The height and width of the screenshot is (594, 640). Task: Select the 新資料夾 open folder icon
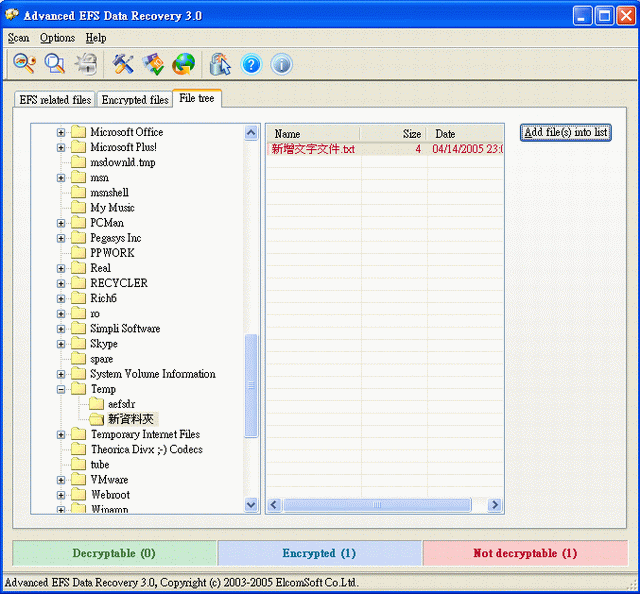pyautogui.click(x=96, y=419)
